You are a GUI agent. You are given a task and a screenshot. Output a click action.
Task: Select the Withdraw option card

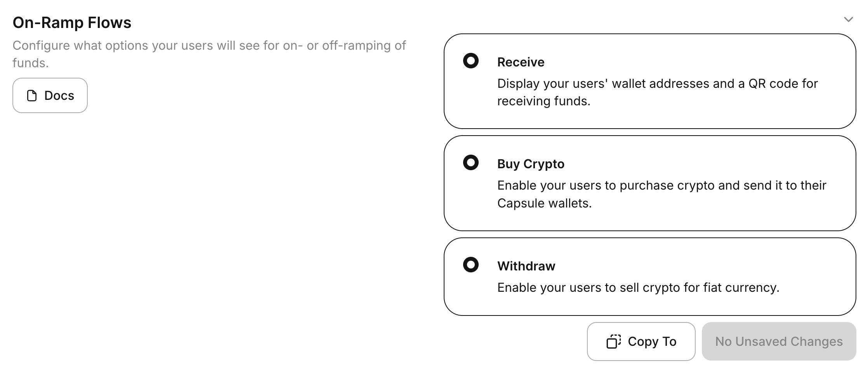(x=652, y=276)
